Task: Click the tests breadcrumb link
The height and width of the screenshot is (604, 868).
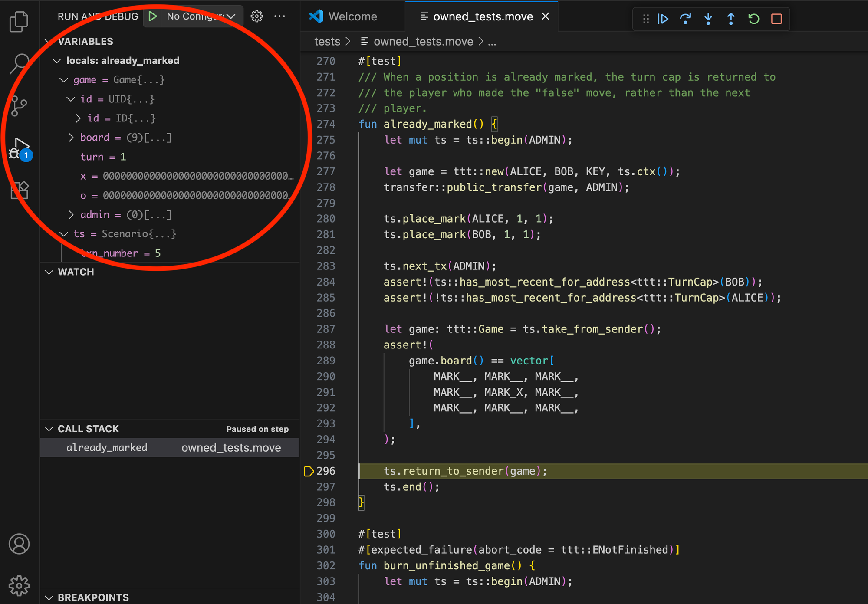Action: (x=327, y=42)
